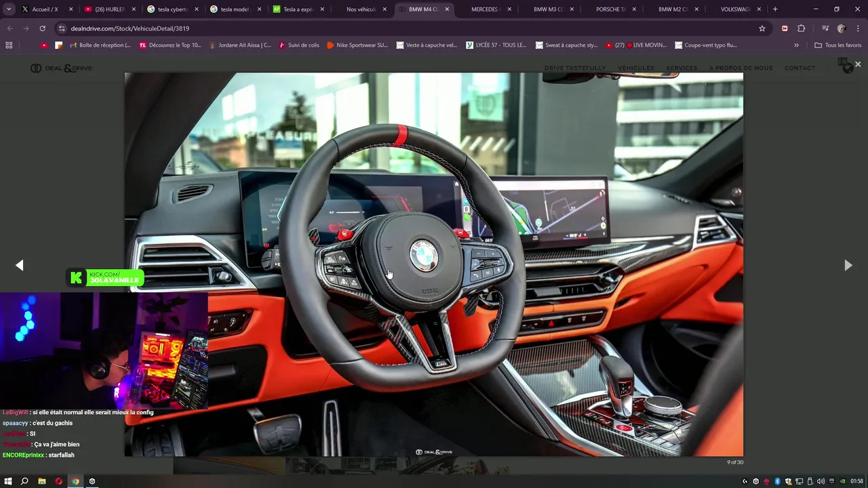868x488 pixels.
Task: Open the apps grid in the bookmarks bar
Action: click(x=9, y=45)
